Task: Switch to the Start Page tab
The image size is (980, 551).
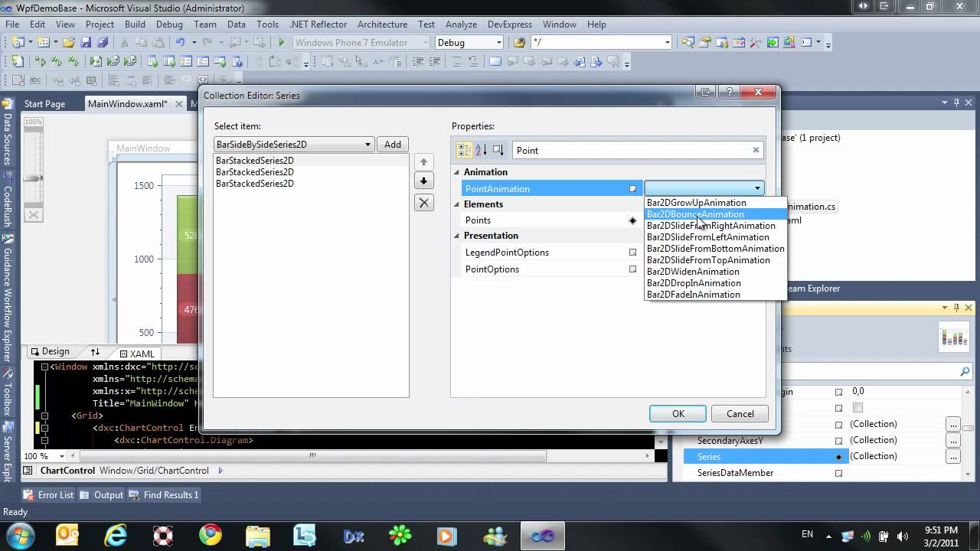Action: click(44, 104)
